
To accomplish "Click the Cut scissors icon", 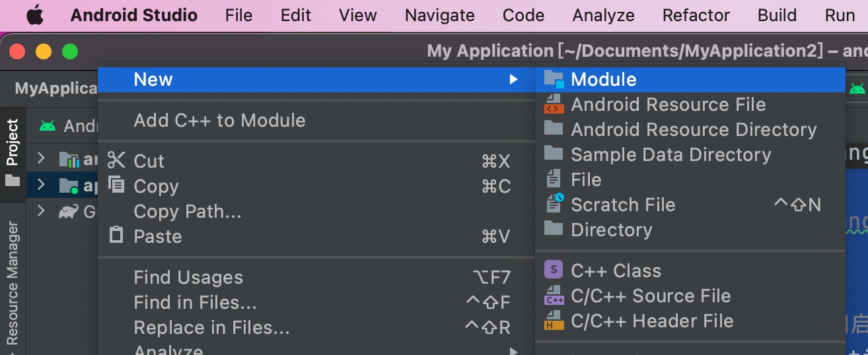I will (116, 160).
